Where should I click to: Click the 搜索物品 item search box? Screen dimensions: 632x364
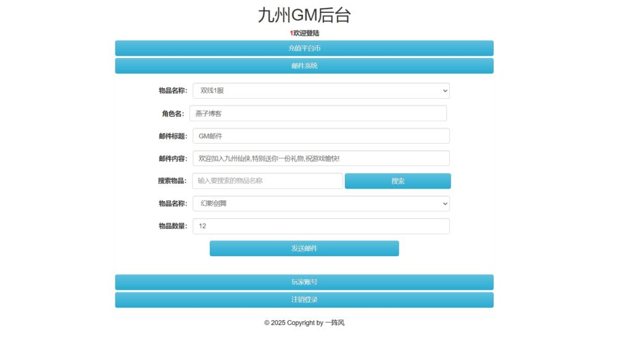click(x=267, y=181)
